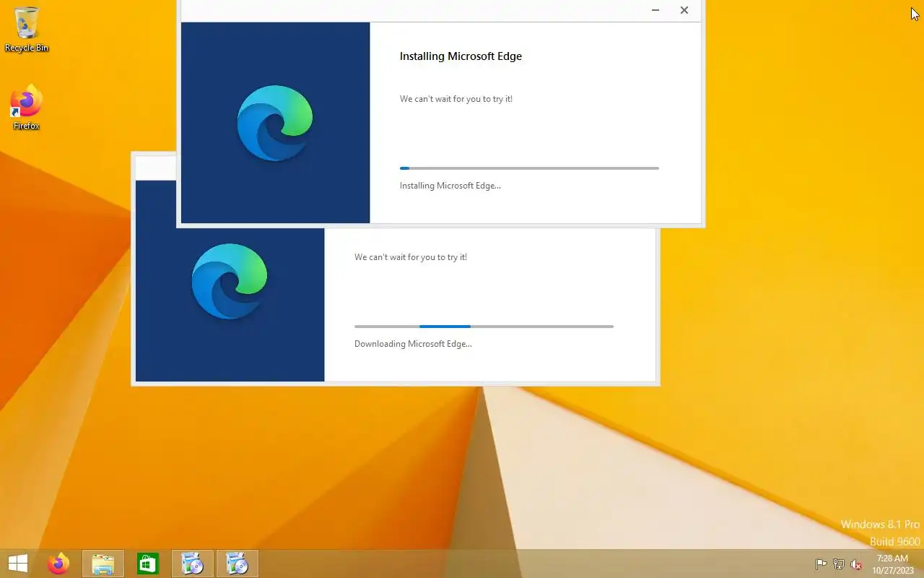Click 'Downloading Microsoft Edge...' status text
This screenshot has width=924, height=578.
(x=413, y=344)
